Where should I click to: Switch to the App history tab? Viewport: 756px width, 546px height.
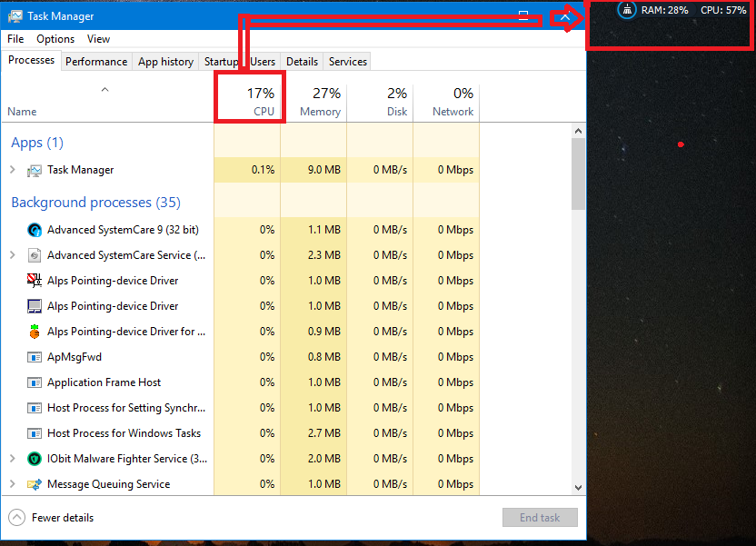click(x=165, y=62)
